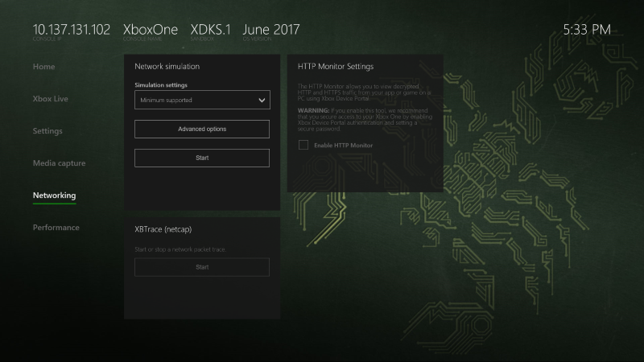Viewport: 644px width, 362px height.
Task: Click the clock showing 5:33 PM
Action: [587, 30]
